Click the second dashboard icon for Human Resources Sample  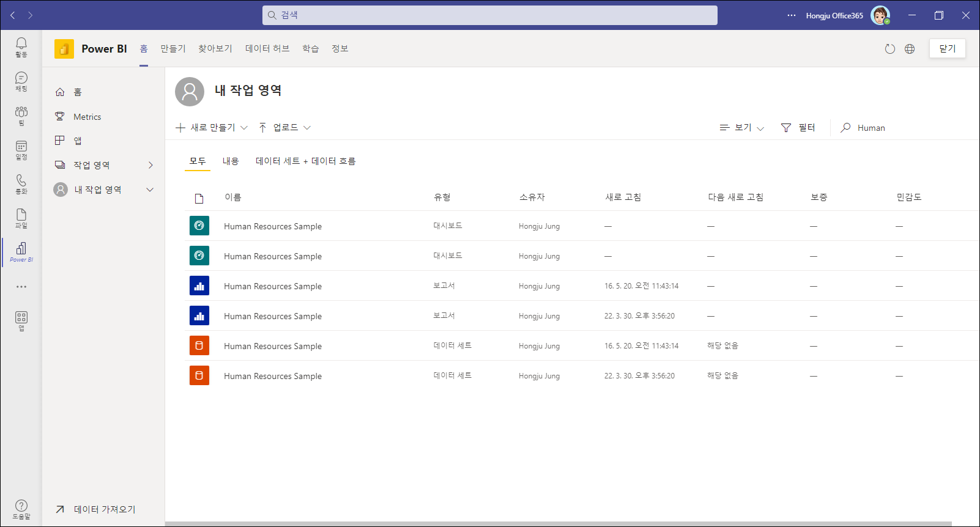[199, 256]
